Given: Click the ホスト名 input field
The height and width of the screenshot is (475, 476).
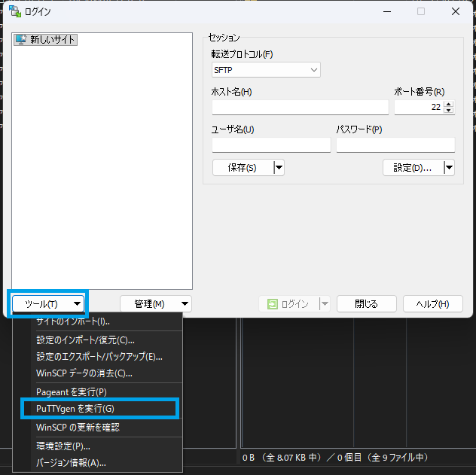Looking at the screenshot, I should 300,107.
